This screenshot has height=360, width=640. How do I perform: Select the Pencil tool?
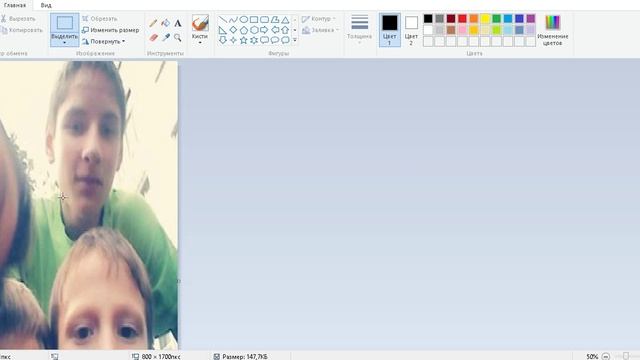coord(153,23)
